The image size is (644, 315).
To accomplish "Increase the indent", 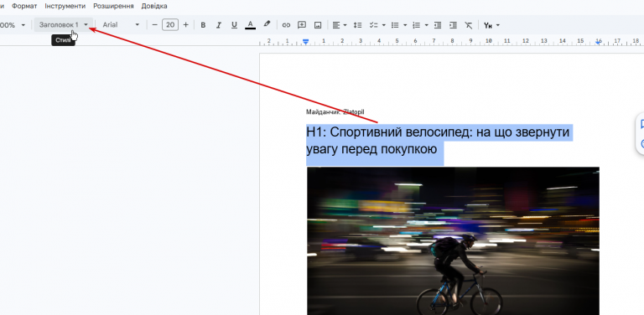I will [x=453, y=25].
